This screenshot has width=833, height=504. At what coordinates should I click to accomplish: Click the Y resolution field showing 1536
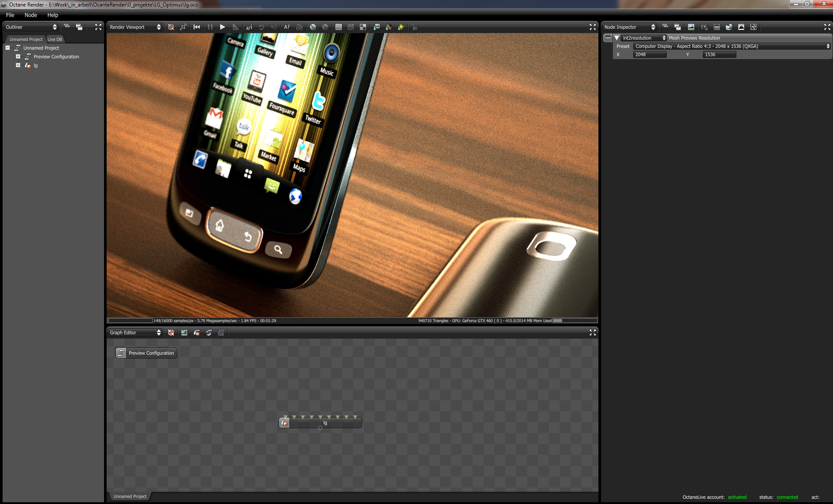[719, 54]
